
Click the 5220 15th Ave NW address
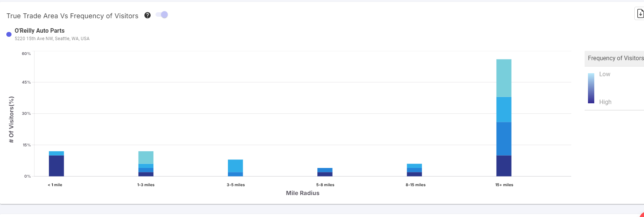coord(52,39)
